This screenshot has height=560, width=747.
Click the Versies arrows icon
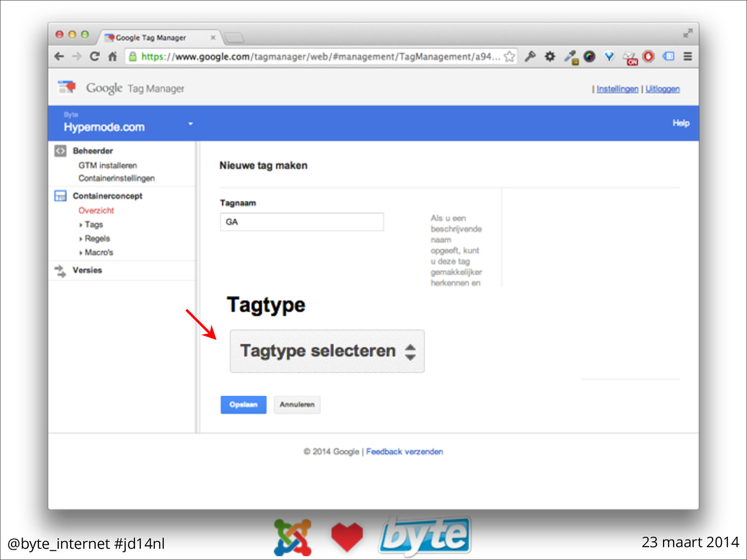click(x=60, y=271)
